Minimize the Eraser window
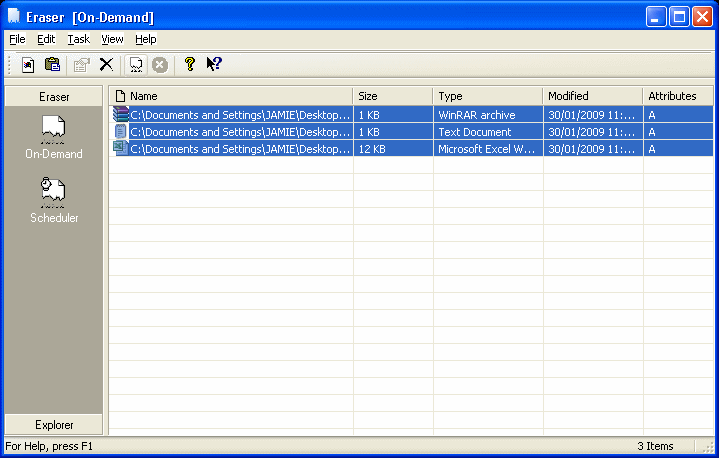This screenshot has height=458, width=719. pyautogui.click(x=656, y=17)
